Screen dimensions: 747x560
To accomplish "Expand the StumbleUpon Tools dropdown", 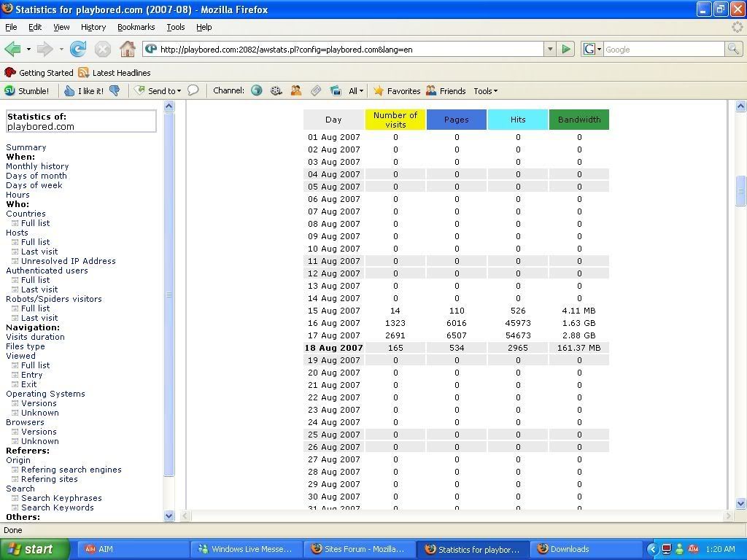I will pyautogui.click(x=485, y=91).
